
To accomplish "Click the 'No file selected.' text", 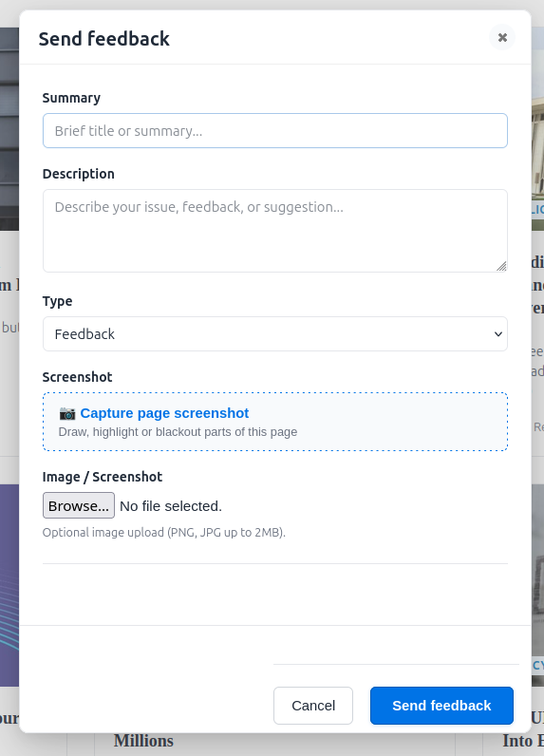I will 171,506.
